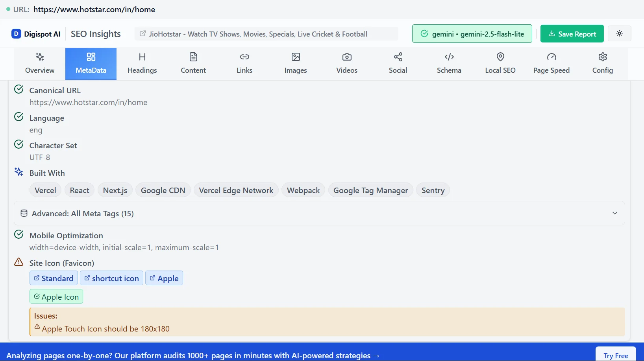Click the Next.js technology chip
644x361 pixels.
(115, 190)
